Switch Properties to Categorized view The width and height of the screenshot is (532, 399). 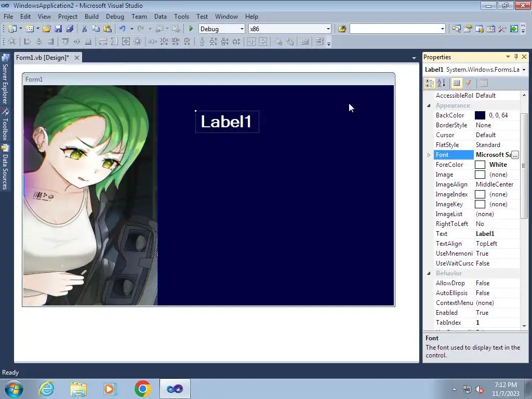430,83
